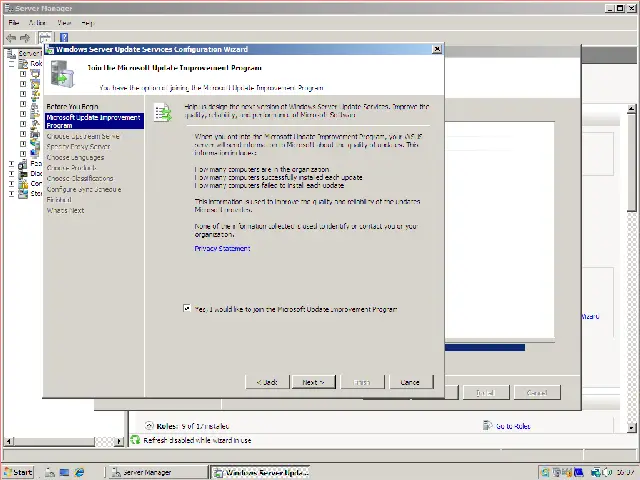Image resolution: width=640 pixels, height=480 pixels.
Task: Select 'Specify Proxy Server' wizard step
Action: click(x=78, y=147)
